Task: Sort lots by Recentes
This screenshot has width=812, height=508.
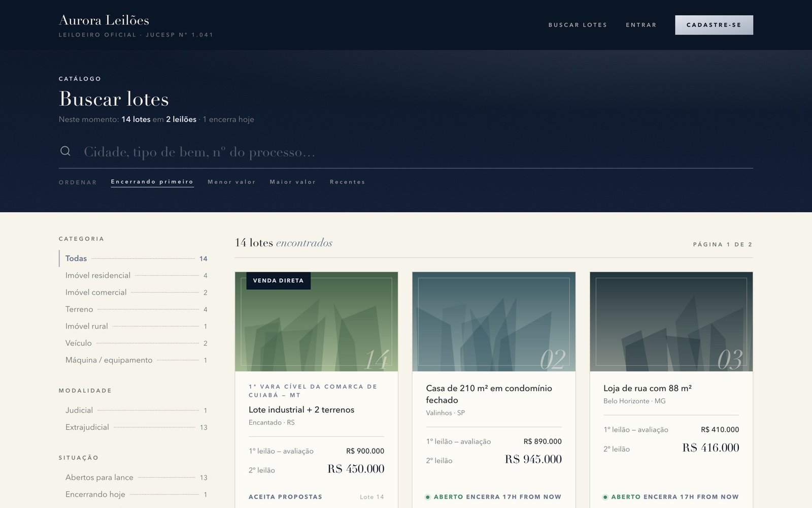Action: pyautogui.click(x=347, y=182)
